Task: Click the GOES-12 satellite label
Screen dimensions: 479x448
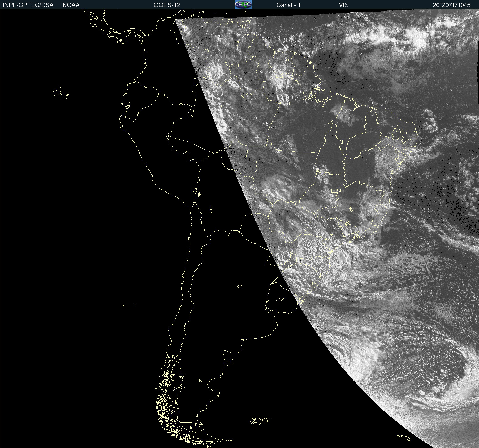Action: tap(166, 5)
